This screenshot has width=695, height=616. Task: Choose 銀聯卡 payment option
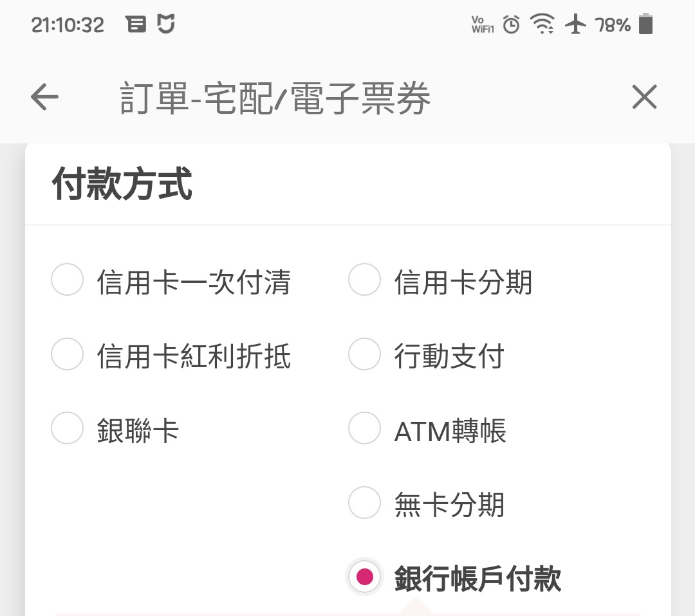click(68, 429)
